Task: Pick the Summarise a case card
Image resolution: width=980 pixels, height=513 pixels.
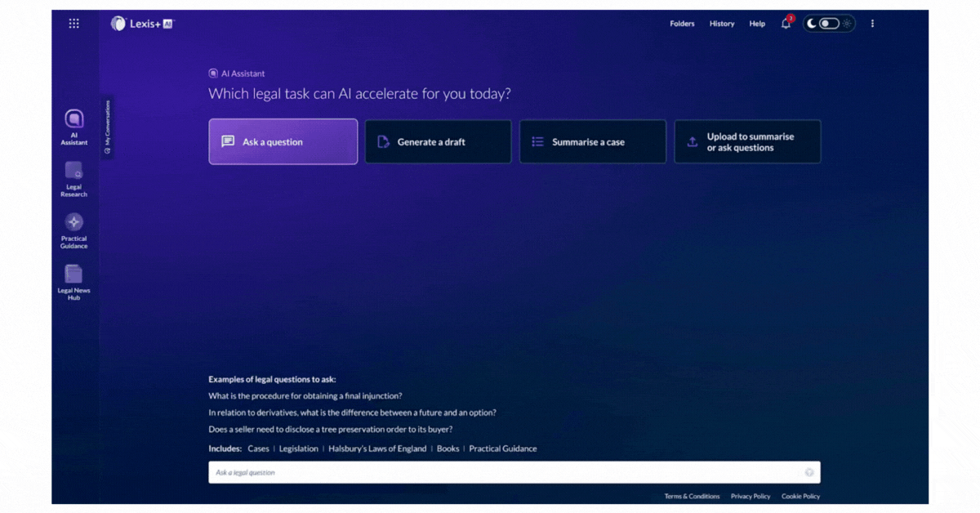Action: point(592,142)
